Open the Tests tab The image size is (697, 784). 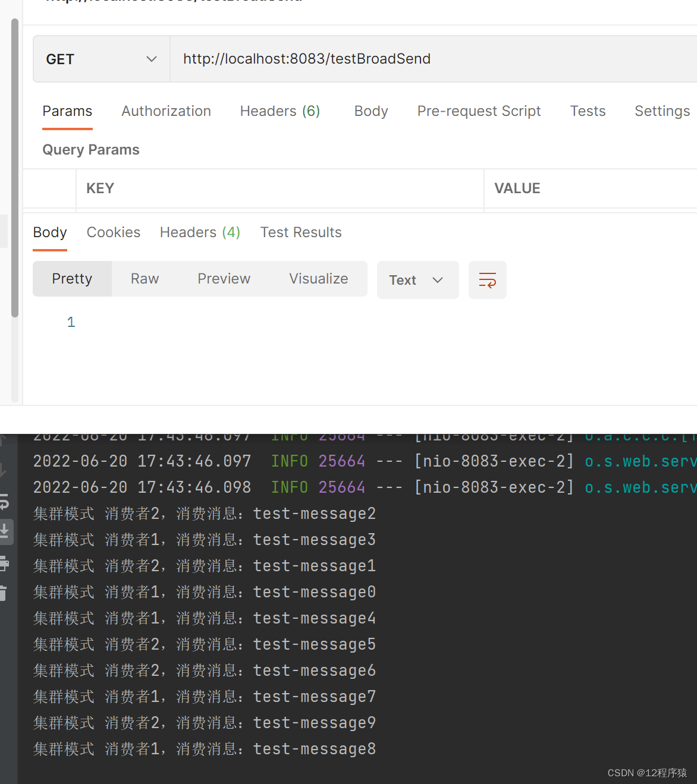588,111
